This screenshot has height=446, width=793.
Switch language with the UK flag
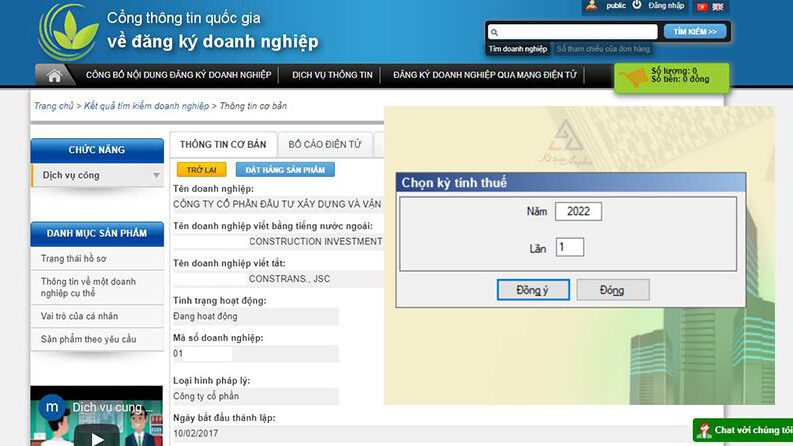(718, 6)
